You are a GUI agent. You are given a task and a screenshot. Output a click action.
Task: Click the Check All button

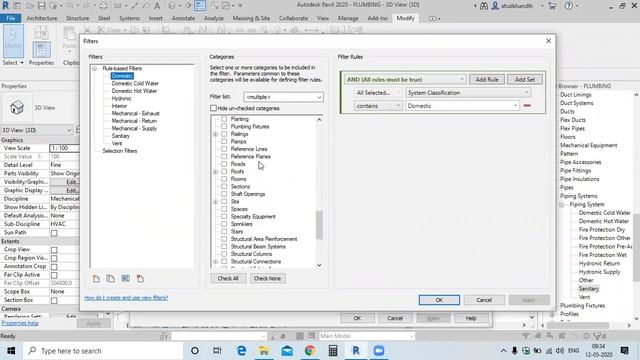pos(228,278)
